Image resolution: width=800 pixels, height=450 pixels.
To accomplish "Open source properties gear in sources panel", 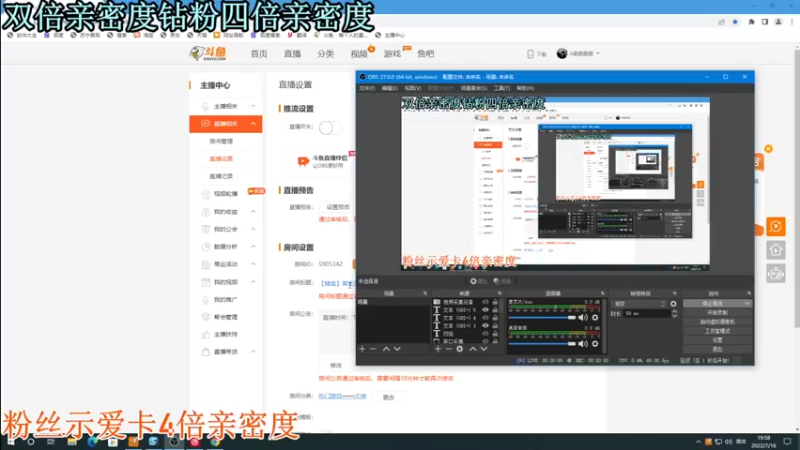I will (x=460, y=349).
